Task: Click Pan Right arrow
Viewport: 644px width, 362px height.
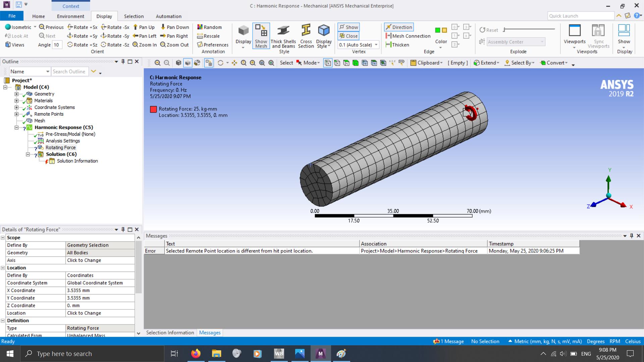Action: pyautogui.click(x=174, y=36)
